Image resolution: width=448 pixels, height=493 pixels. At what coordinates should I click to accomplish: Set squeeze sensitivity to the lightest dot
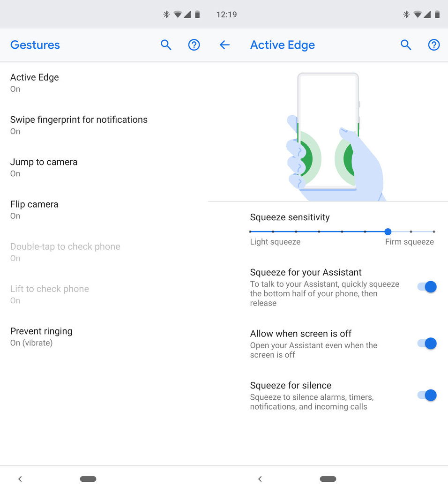250,232
